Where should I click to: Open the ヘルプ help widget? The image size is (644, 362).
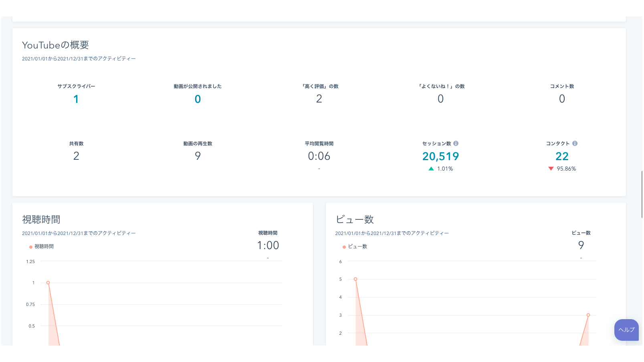(626, 330)
